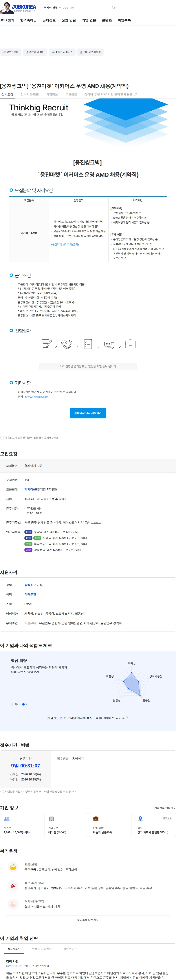Image resolution: width=176 pixels, height=980 pixels.
Task: Click the 편의·여가·건강 arm icon
Action: (x=13, y=904)
